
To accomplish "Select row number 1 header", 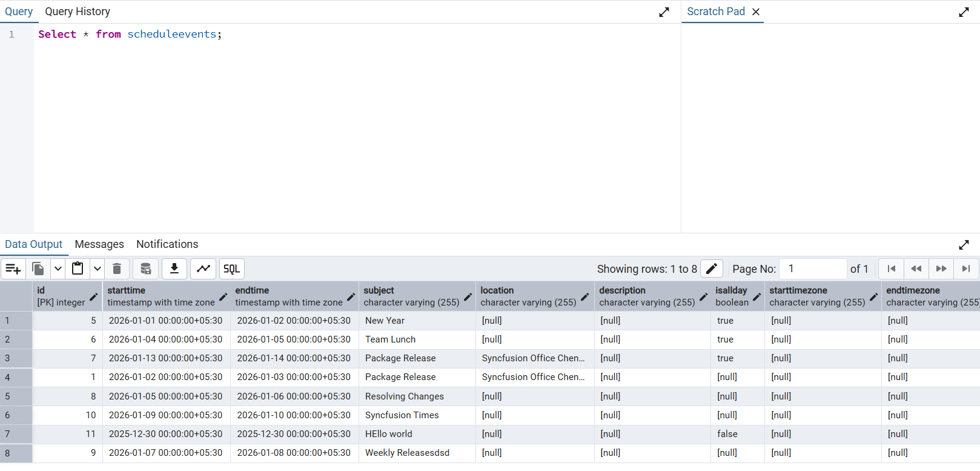I will [16, 321].
